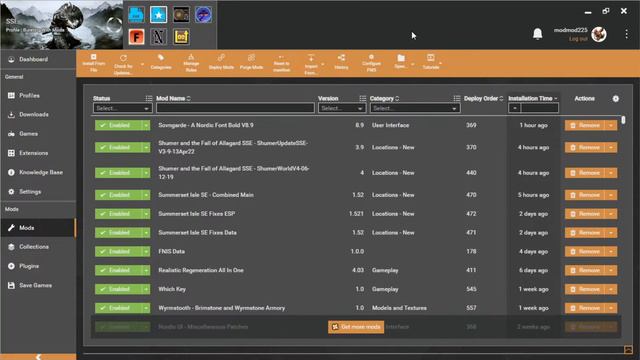Click the Open folder toolbar icon
The width and height of the screenshot is (640, 360).
point(401,62)
